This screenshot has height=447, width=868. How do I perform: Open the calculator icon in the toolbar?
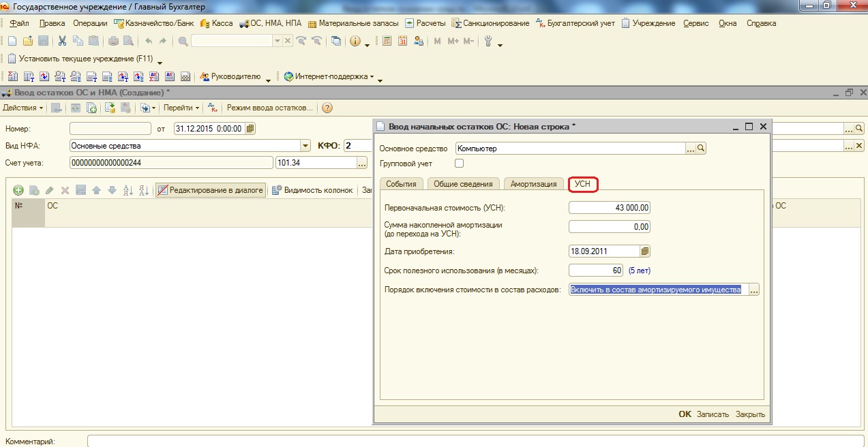coord(387,41)
